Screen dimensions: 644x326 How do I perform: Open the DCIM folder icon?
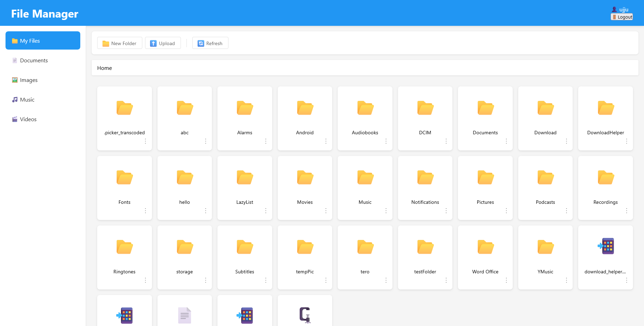pos(425,108)
